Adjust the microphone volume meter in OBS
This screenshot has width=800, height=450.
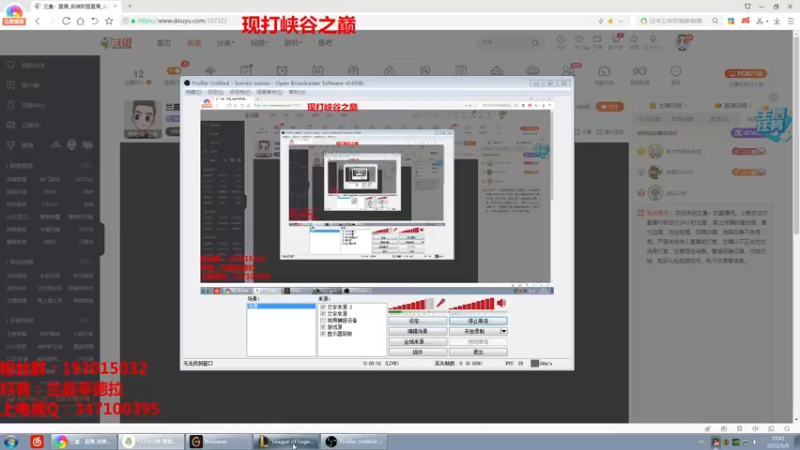[411, 305]
